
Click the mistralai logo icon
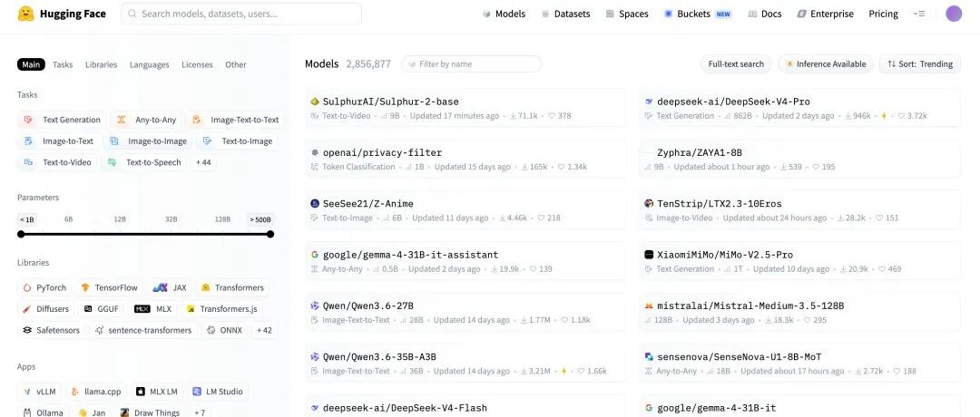649,305
